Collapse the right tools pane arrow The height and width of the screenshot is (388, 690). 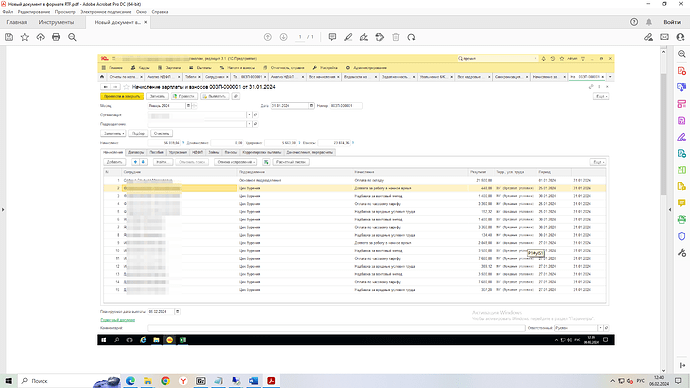(x=670, y=209)
